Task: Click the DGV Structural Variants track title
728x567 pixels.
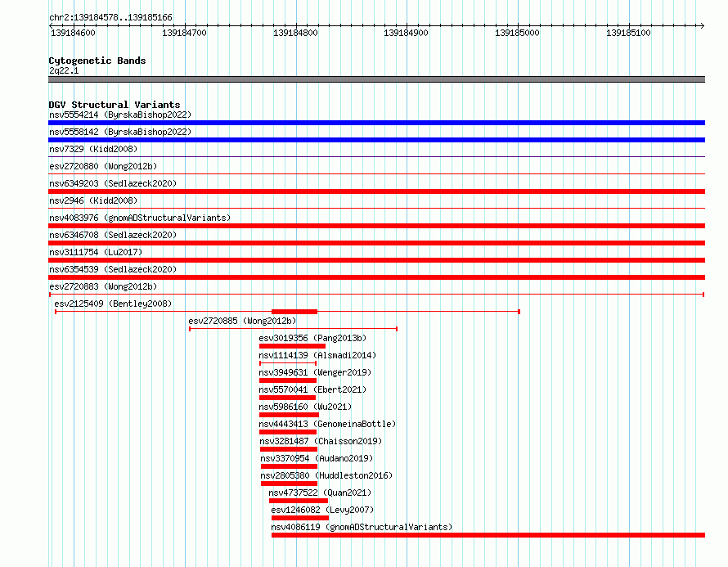Action: 115,105
